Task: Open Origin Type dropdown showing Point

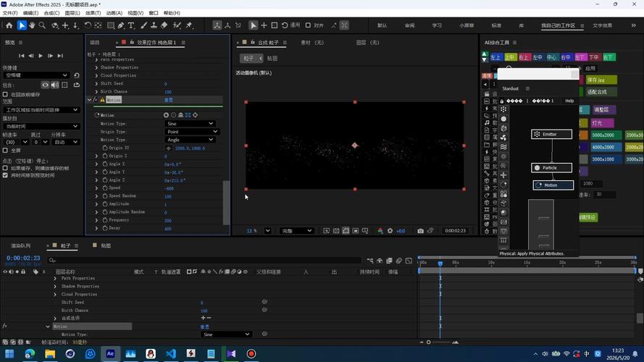Action: [x=192, y=132]
